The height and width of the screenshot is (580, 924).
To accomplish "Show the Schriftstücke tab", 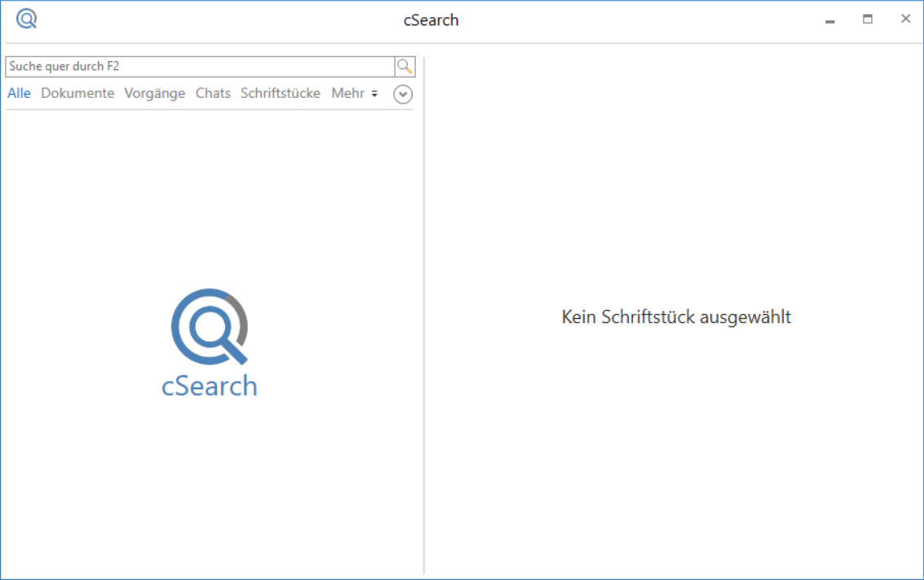I will [281, 93].
